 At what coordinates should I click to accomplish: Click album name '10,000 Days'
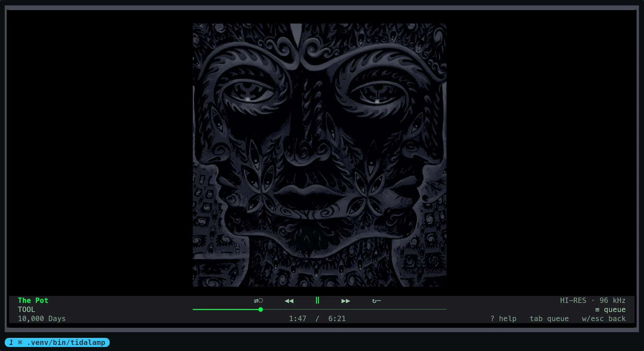tap(42, 319)
